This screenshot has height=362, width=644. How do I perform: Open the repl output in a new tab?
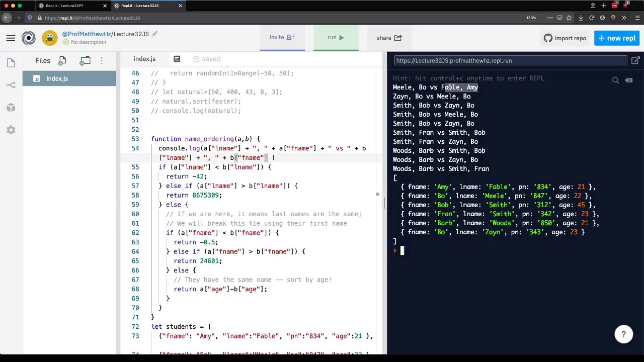tap(635, 60)
